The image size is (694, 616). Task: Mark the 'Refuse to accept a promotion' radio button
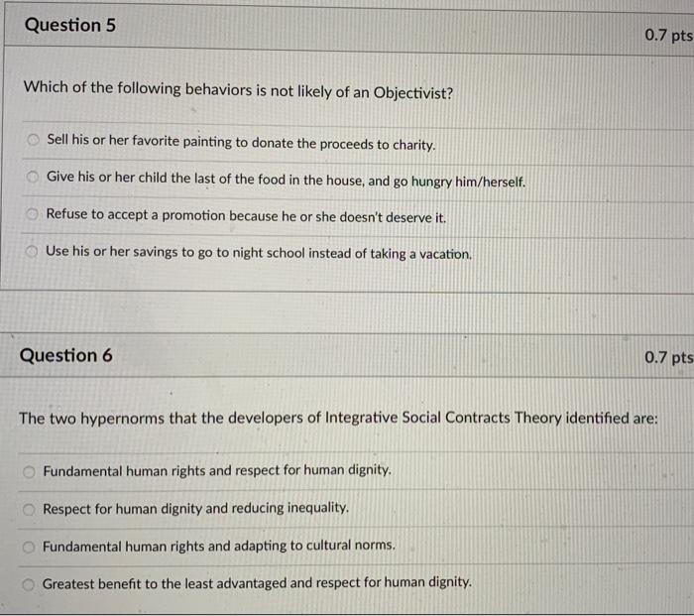pyautogui.click(x=32, y=215)
